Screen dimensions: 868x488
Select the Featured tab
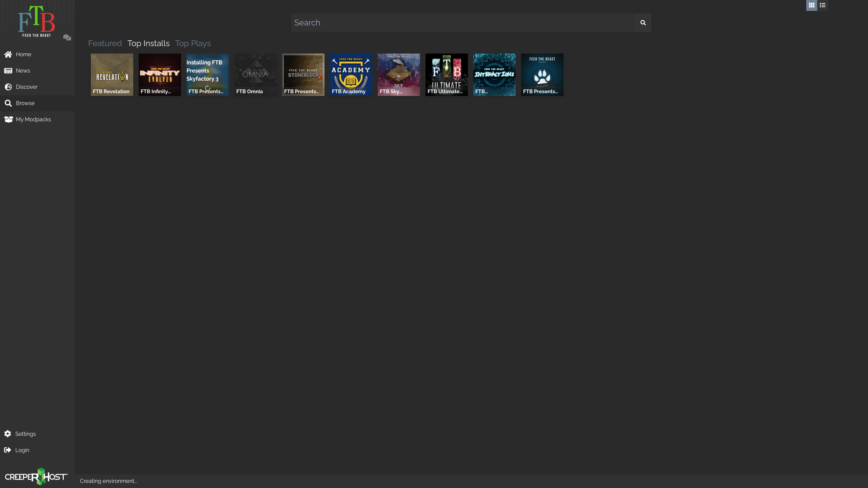105,43
